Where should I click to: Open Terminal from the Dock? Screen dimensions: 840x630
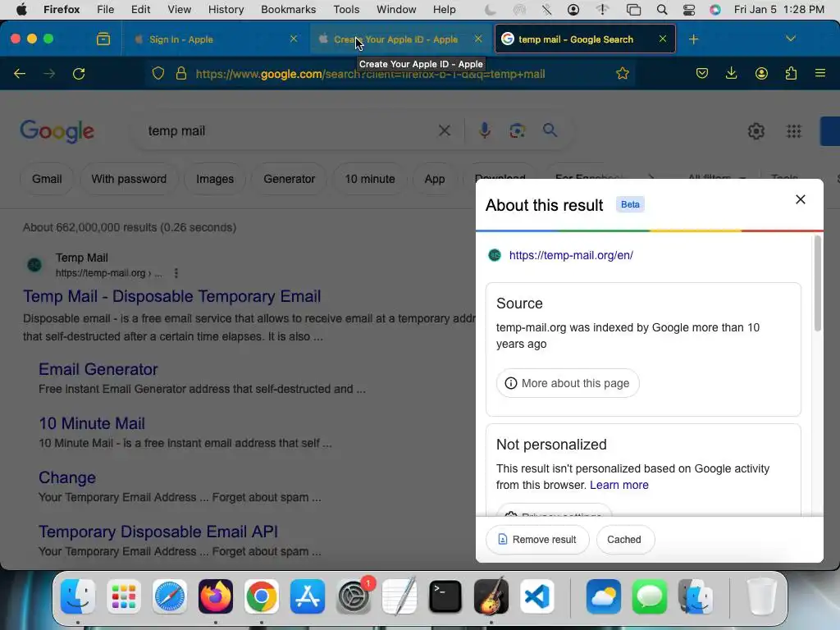[x=445, y=596]
